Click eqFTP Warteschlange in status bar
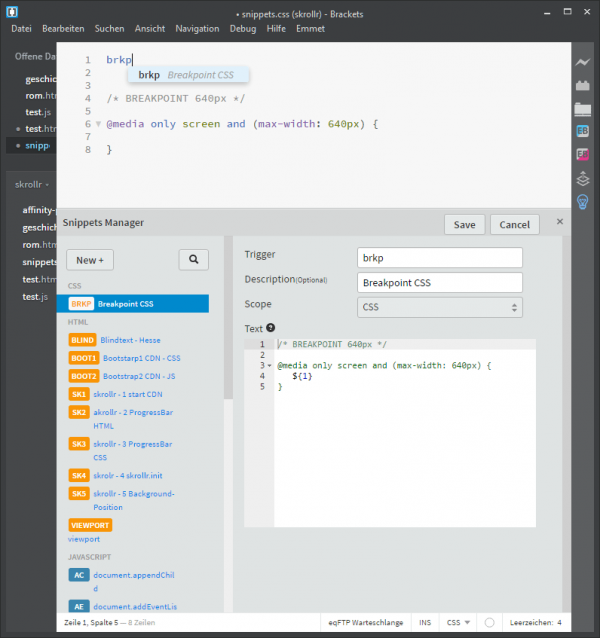The height and width of the screenshot is (638, 600). [366, 623]
